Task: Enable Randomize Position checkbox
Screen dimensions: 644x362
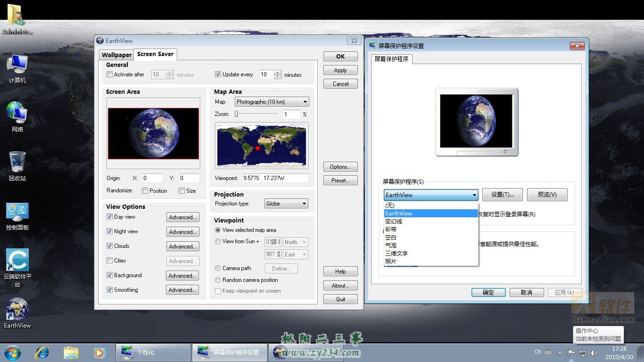Action: pos(145,191)
